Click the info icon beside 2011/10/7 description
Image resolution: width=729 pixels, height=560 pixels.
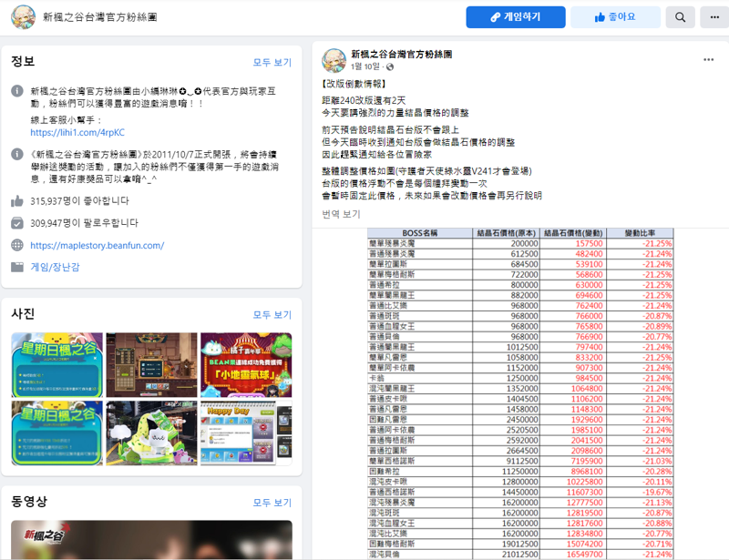(17, 154)
